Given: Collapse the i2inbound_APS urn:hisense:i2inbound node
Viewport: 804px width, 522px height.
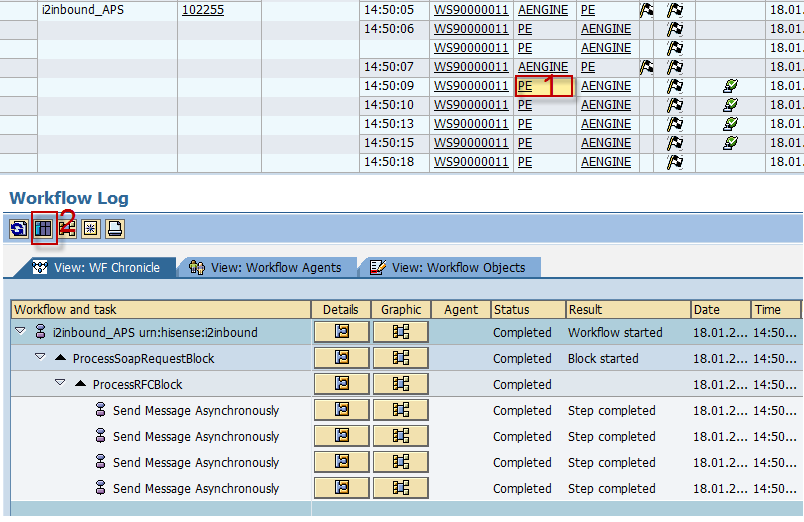Looking at the screenshot, I should (x=20, y=331).
